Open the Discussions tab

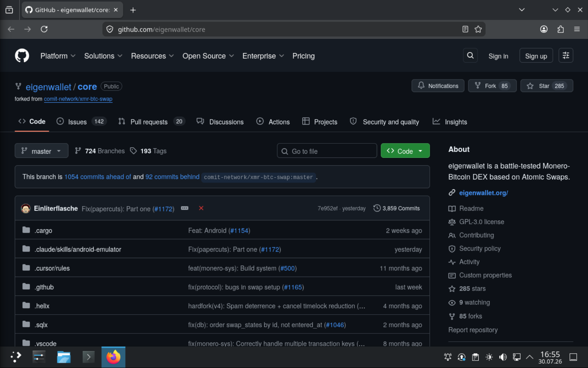coord(220,122)
